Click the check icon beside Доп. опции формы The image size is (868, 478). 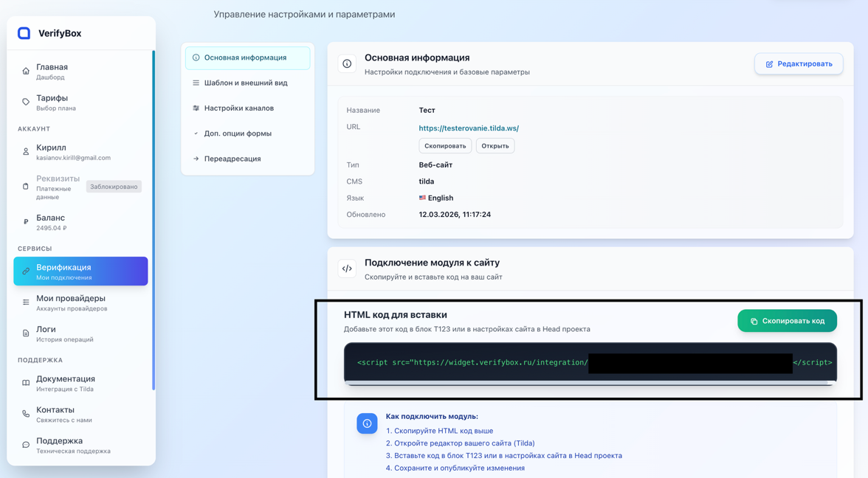point(196,134)
